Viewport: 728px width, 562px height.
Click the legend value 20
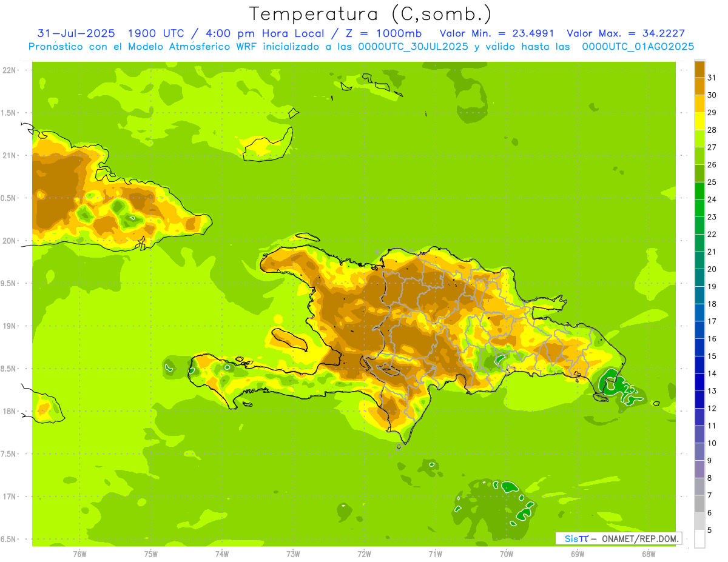click(712, 269)
